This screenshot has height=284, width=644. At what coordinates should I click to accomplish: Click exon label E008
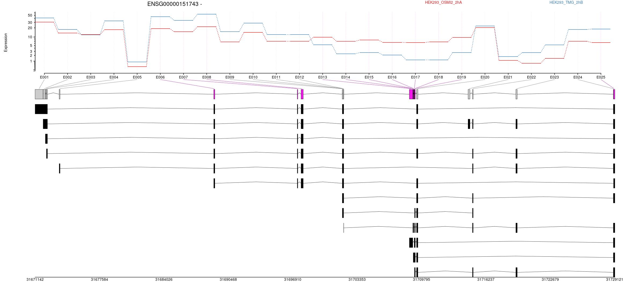pyautogui.click(x=207, y=77)
